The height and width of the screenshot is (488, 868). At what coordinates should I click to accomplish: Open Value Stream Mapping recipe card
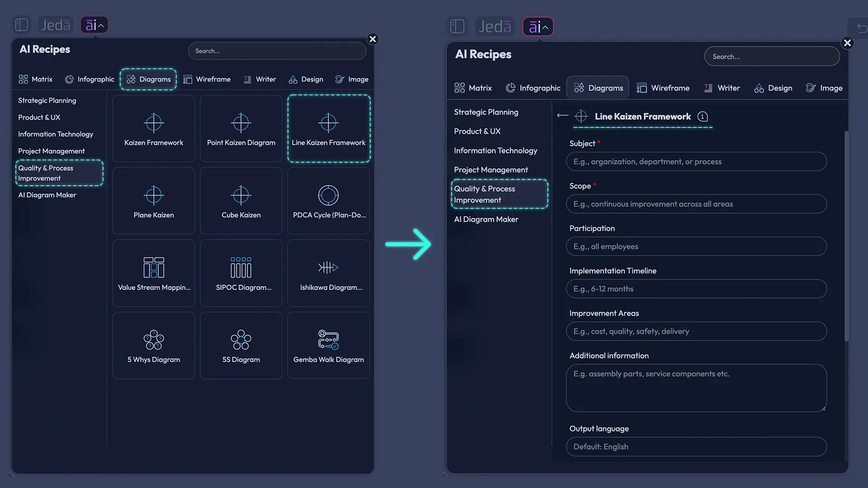tap(154, 273)
